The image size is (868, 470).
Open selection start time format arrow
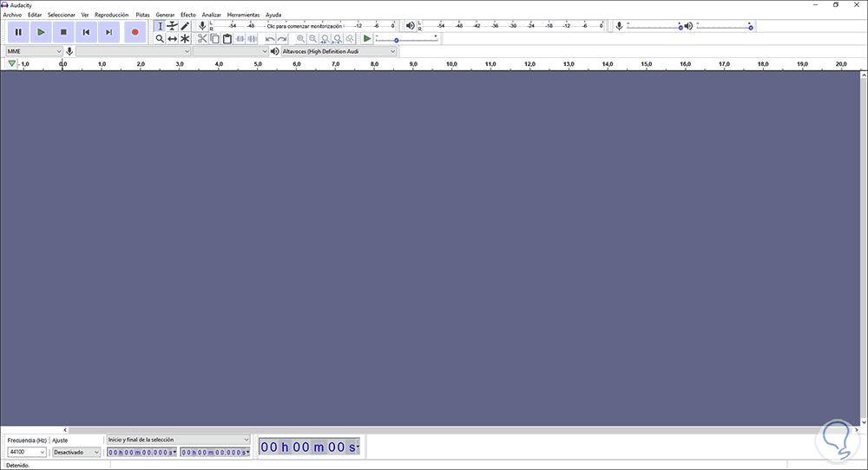[175, 453]
